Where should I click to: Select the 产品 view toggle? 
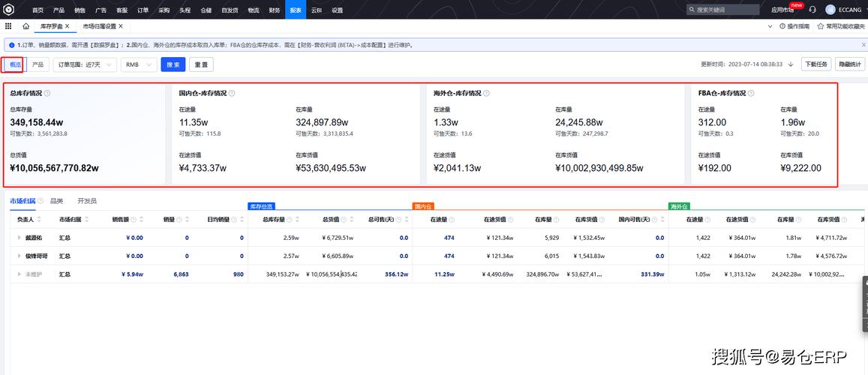pyautogui.click(x=38, y=64)
